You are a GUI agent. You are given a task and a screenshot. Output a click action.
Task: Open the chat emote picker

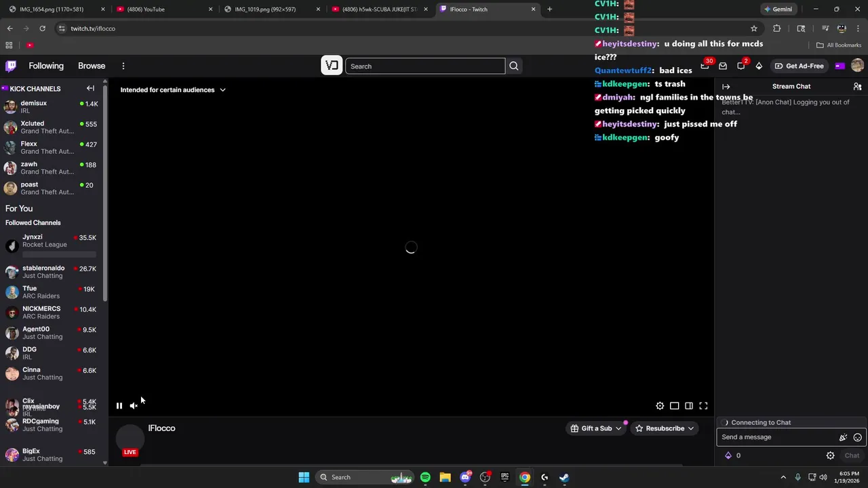click(858, 437)
